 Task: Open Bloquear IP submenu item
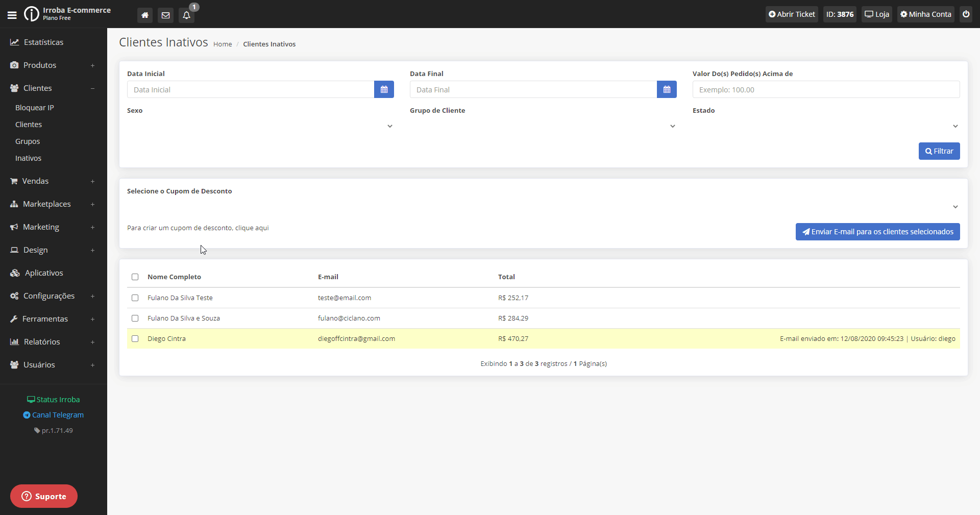coord(35,108)
